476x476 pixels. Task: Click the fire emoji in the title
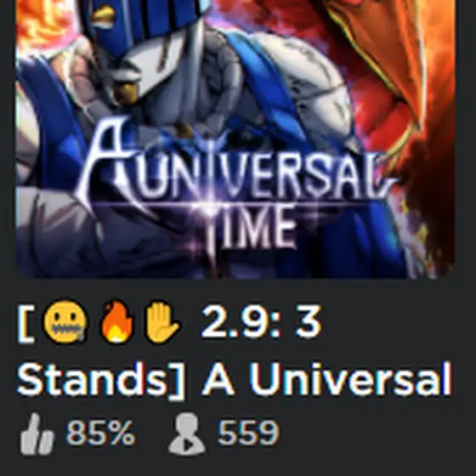[x=117, y=322]
